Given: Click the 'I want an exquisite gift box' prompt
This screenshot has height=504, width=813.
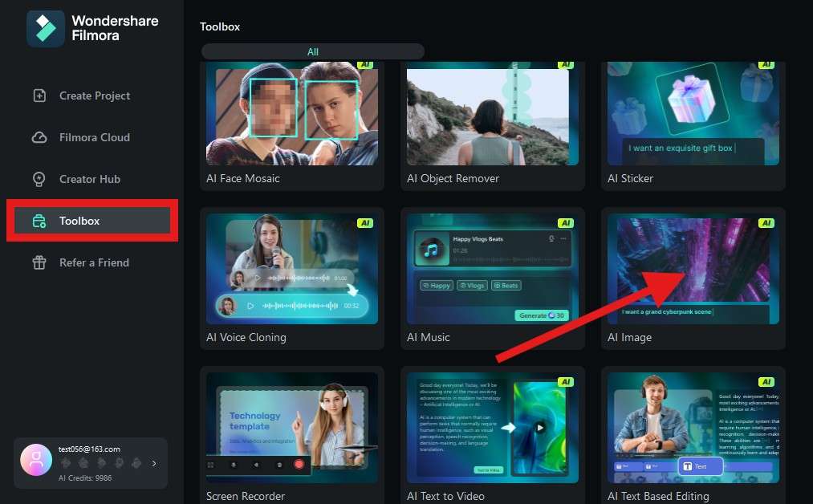Looking at the screenshot, I should (681, 148).
